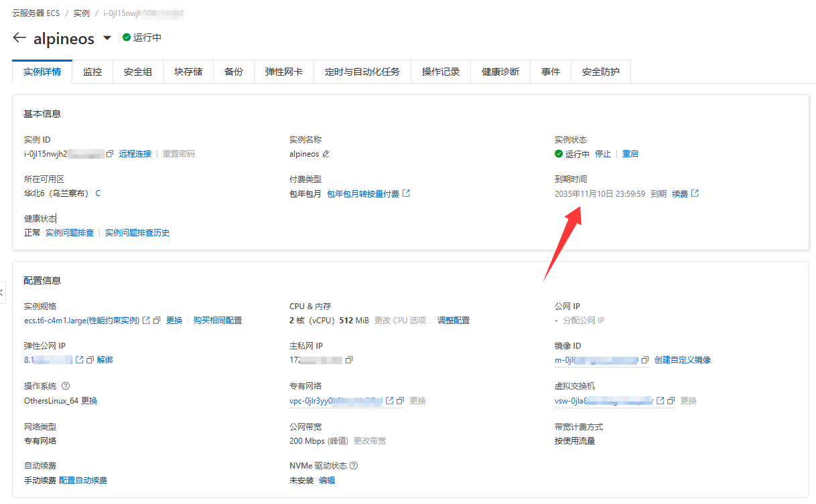816x504 pixels.
Task: Click 实例 in the breadcrumb
Action: click(x=81, y=13)
